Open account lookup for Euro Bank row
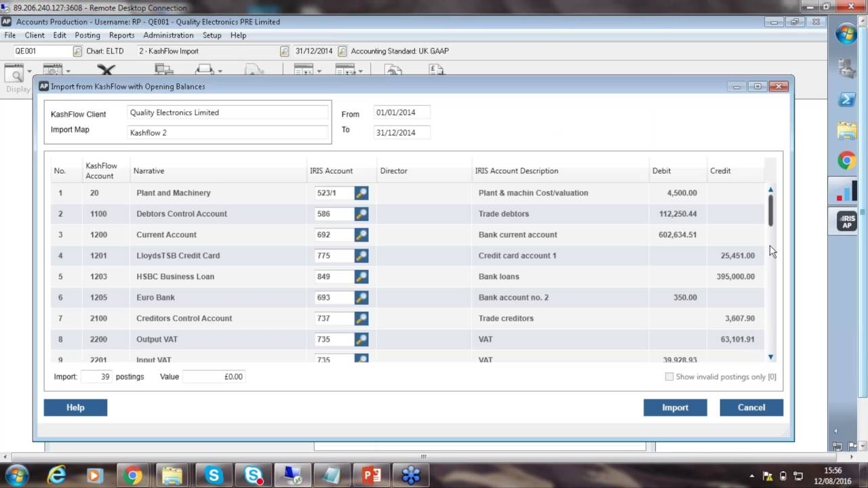This screenshot has width=868, height=488. (x=361, y=298)
